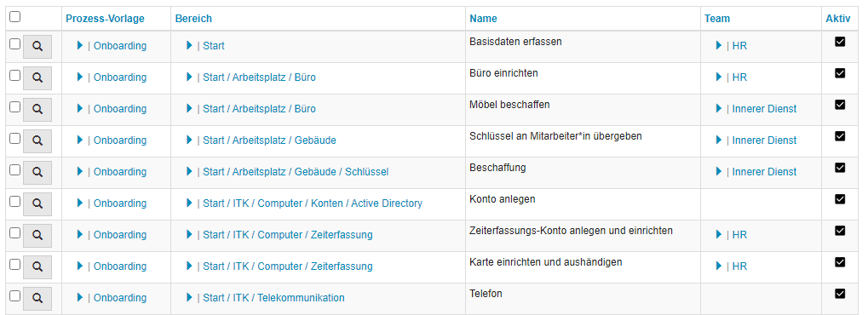Open magnifier for Konto anlegen row
The height and width of the screenshot is (315, 868).
click(37, 204)
